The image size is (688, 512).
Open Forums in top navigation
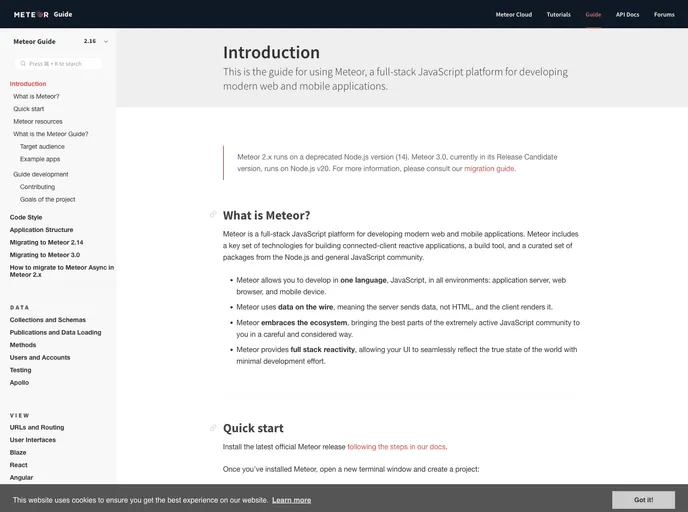pos(664,14)
